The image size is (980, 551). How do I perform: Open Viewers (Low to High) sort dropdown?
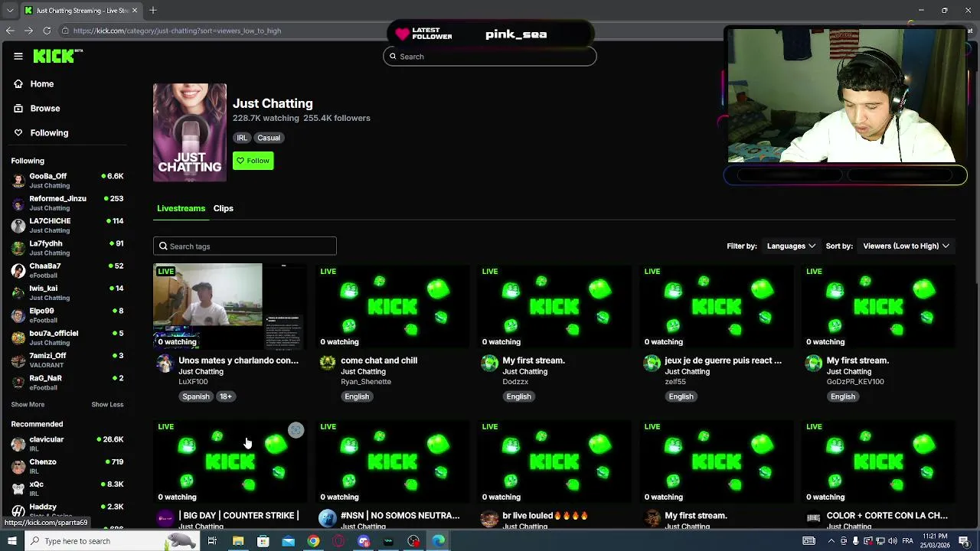click(x=906, y=246)
